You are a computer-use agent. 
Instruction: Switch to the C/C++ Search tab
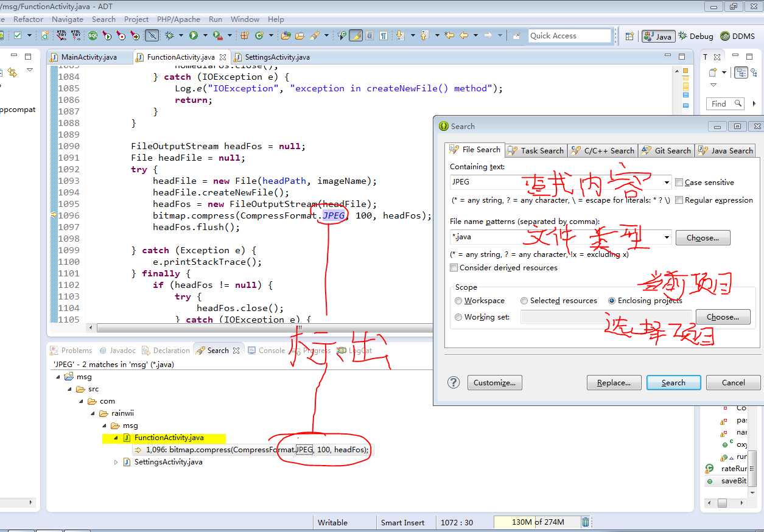click(x=603, y=150)
